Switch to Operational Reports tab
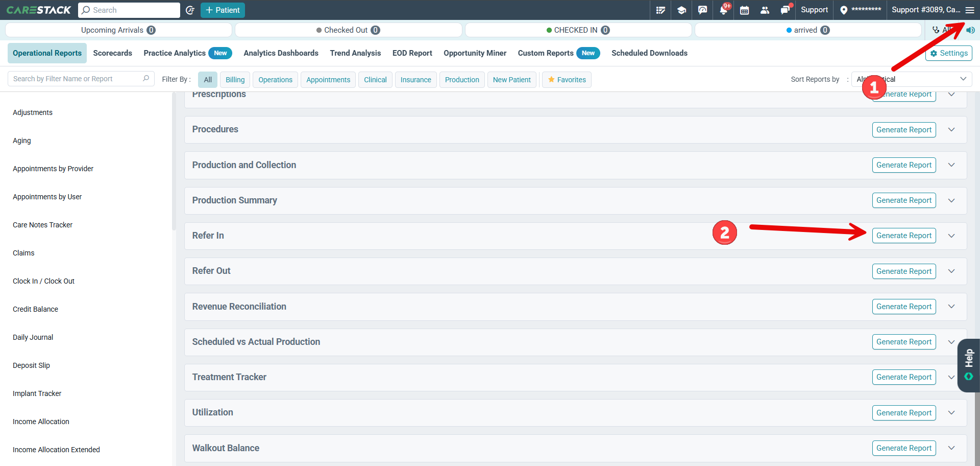This screenshot has height=466, width=980. tap(47, 53)
